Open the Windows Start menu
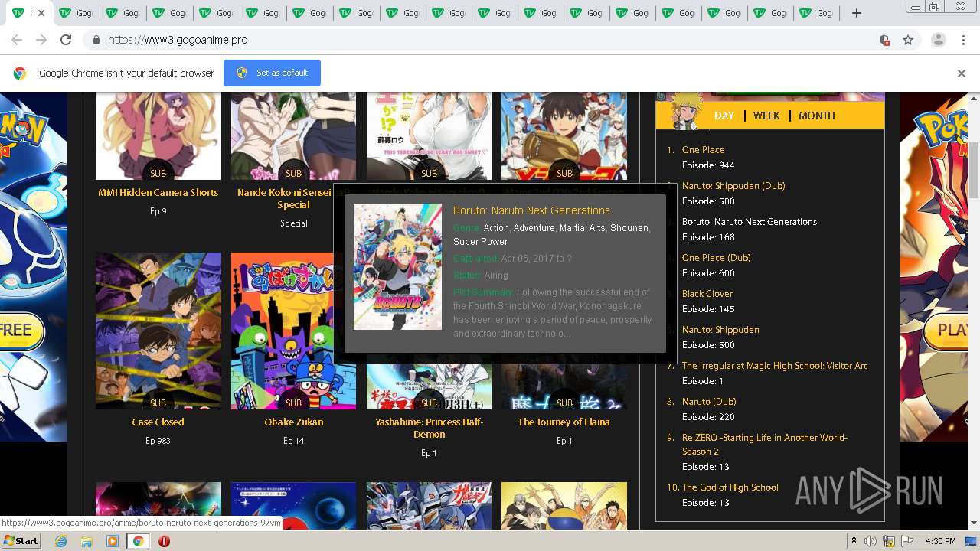 click(21, 541)
